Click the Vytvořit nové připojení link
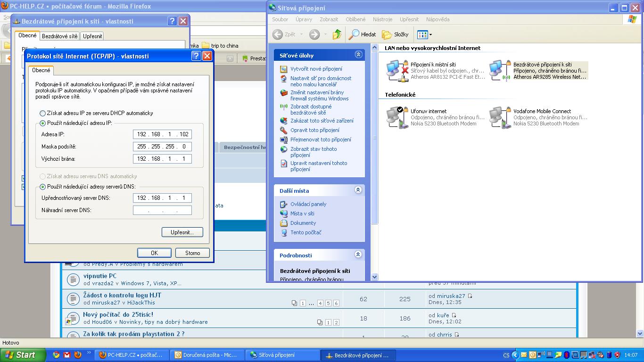This screenshot has width=644, height=362. 316,69
